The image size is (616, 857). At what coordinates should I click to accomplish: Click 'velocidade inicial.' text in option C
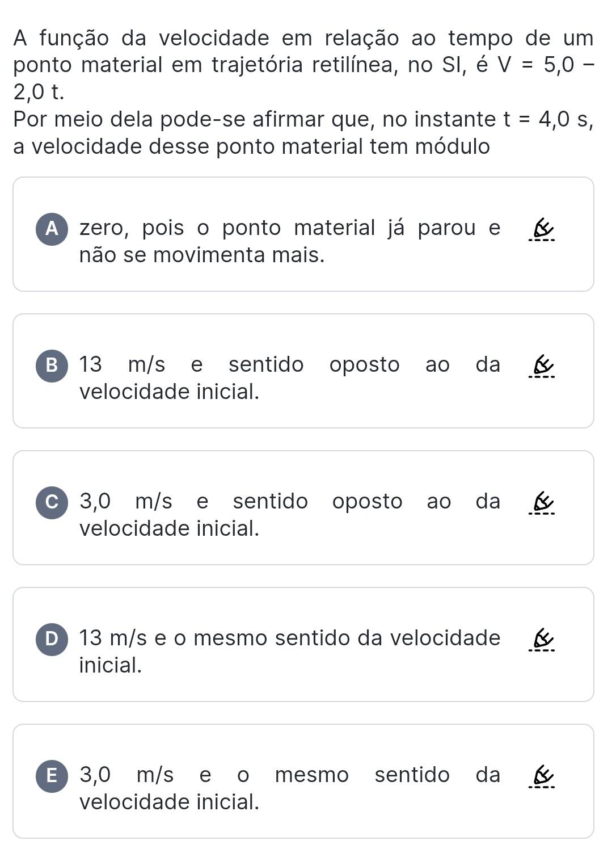(170, 528)
